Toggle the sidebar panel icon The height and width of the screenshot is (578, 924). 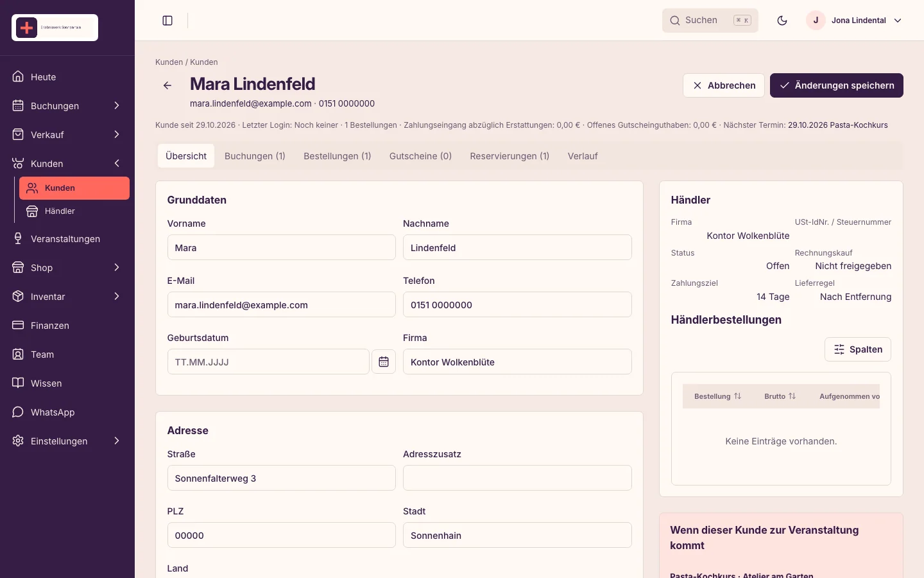167,21
